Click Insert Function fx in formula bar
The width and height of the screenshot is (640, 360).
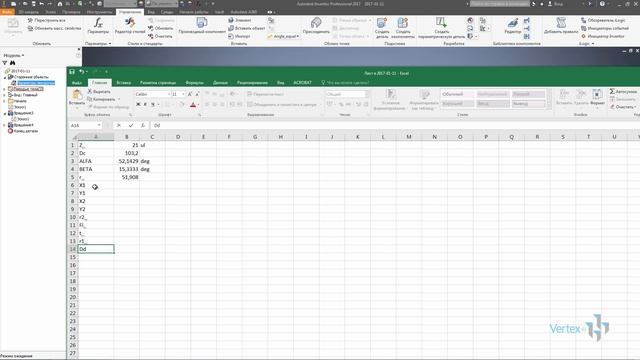pyautogui.click(x=143, y=125)
